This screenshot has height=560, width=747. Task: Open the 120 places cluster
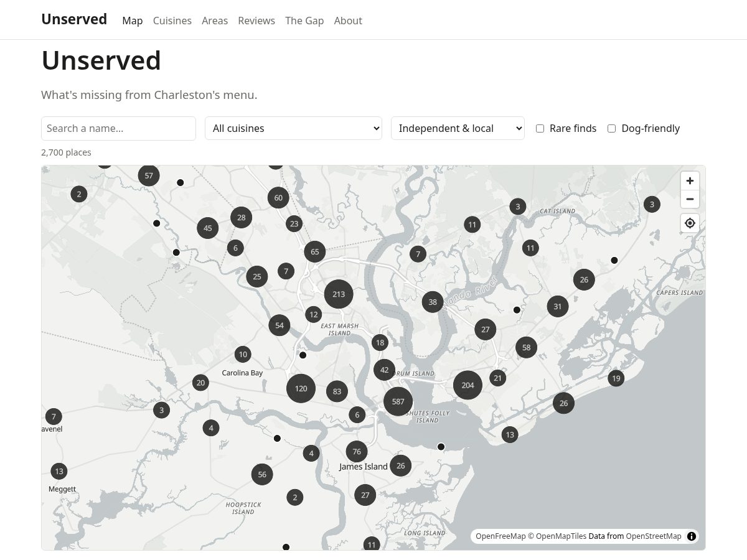coord(301,388)
